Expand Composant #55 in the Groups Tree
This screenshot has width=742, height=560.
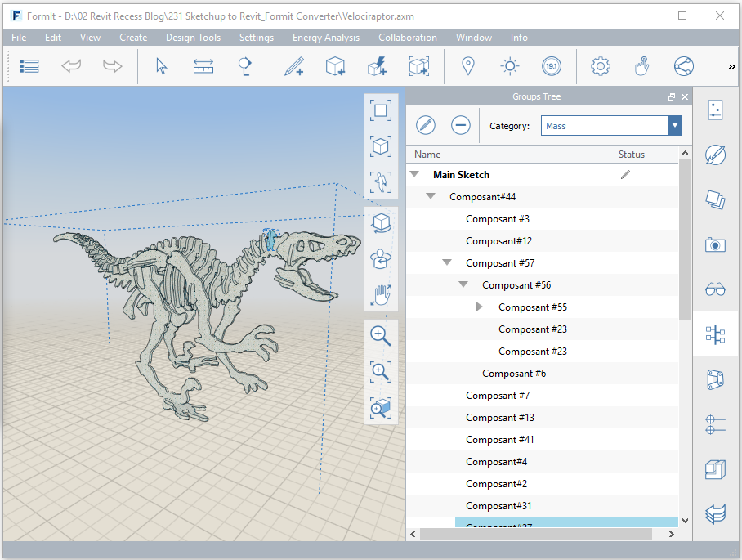(x=480, y=307)
